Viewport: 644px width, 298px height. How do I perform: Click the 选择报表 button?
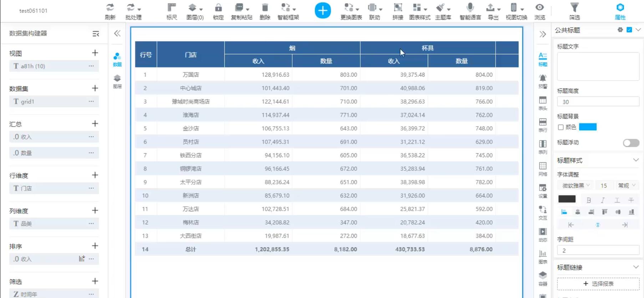[x=598, y=284]
